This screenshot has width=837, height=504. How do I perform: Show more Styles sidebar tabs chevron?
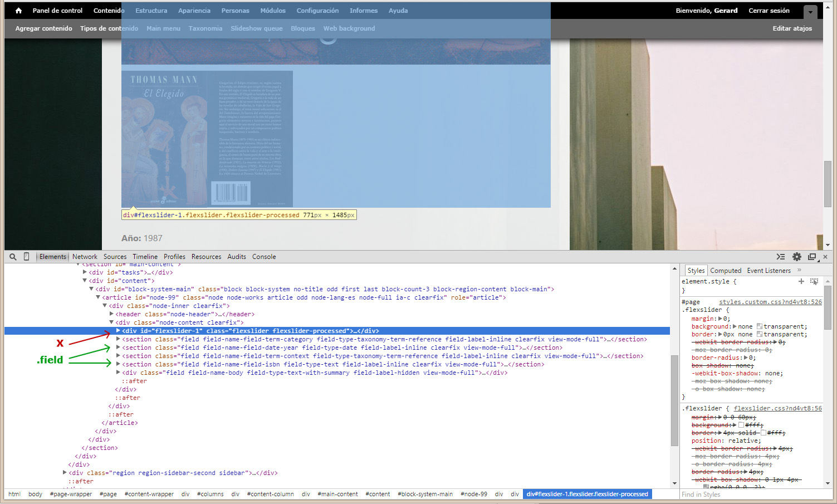coord(799,270)
